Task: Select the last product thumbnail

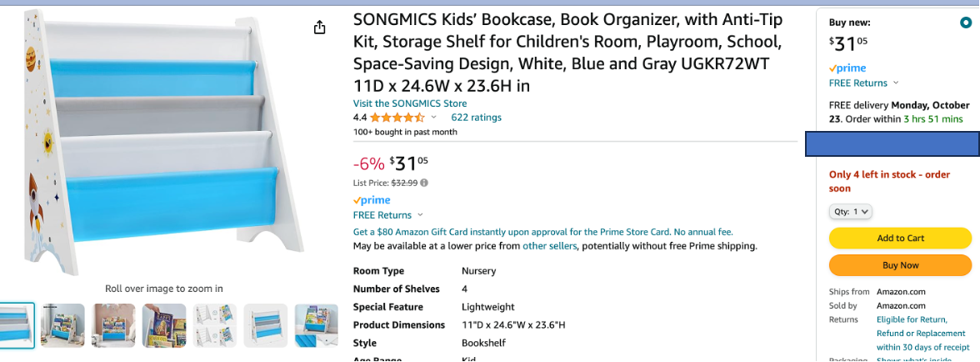Action: coord(316,325)
